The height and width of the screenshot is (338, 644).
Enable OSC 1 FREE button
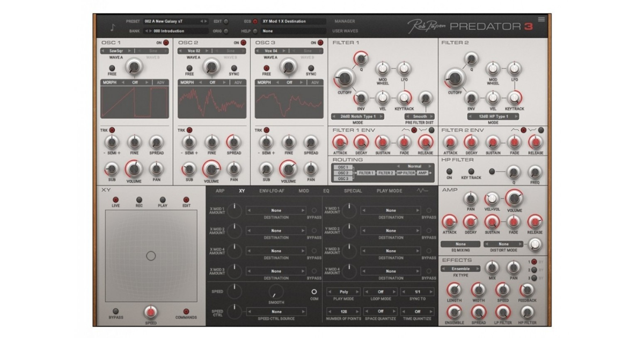tap(112, 68)
